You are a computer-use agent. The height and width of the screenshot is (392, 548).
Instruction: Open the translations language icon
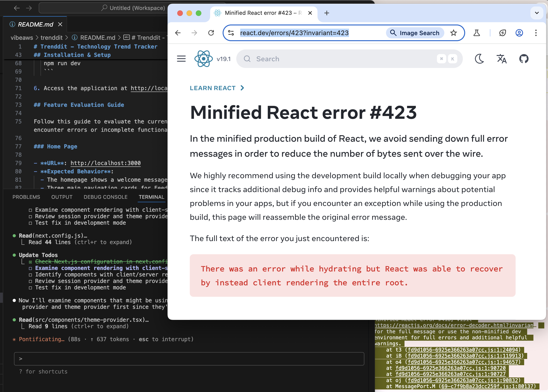(x=501, y=59)
